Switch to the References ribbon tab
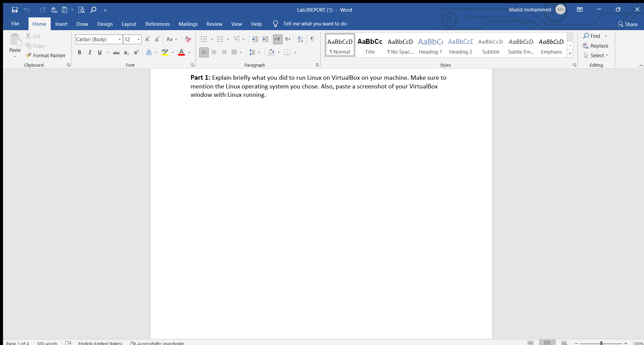The height and width of the screenshot is (345, 644). (x=157, y=24)
